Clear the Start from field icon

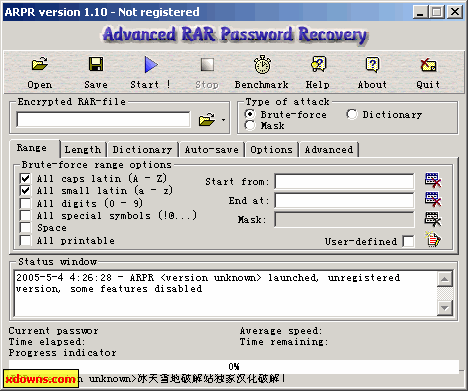(433, 180)
